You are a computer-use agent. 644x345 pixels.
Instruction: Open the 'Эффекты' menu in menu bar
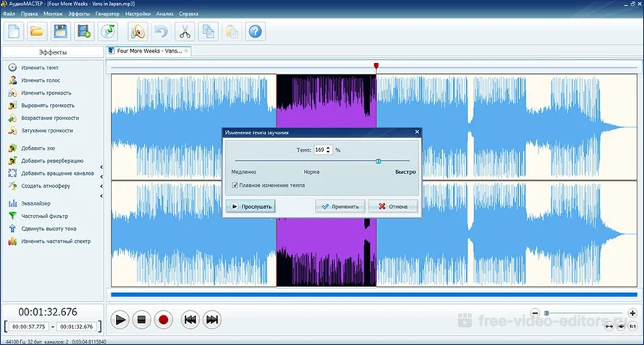point(79,14)
